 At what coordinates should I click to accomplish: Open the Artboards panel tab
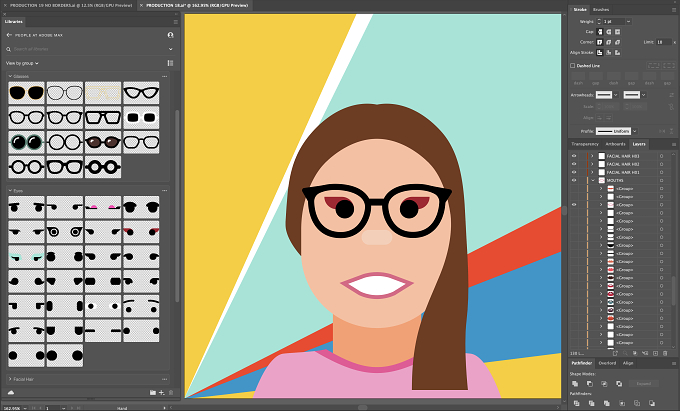point(615,144)
